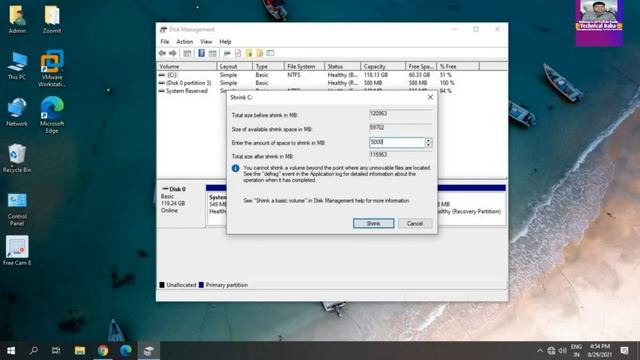Select the System Reserved partition block
This screenshot has width=640, height=360.
tap(217, 205)
